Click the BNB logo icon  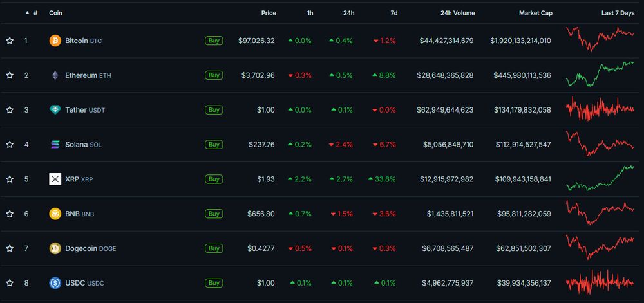pyautogui.click(x=55, y=214)
